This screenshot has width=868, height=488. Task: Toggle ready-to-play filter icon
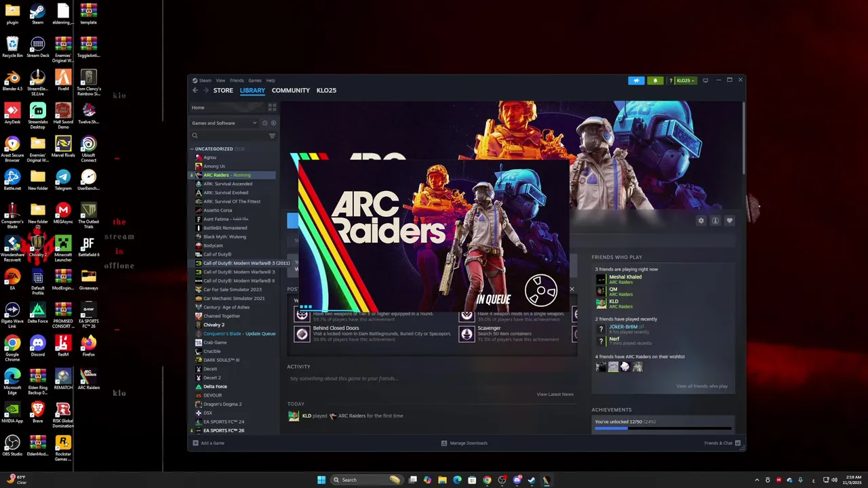click(x=274, y=123)
